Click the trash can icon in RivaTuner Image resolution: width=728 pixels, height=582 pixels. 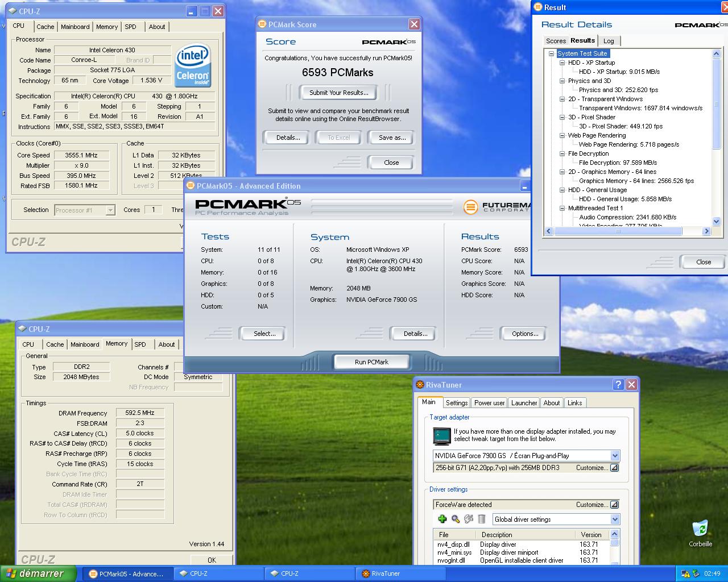pyautogui.click(x=482, y=519)
